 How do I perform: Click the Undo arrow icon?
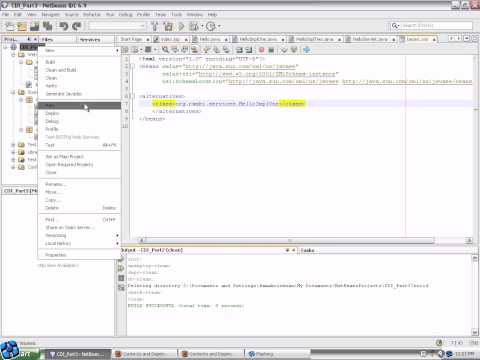point(63,26)
